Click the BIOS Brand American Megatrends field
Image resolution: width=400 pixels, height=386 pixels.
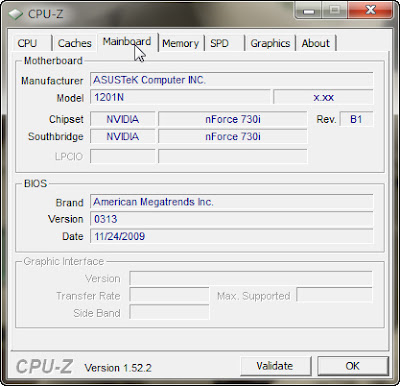(231, 202)
